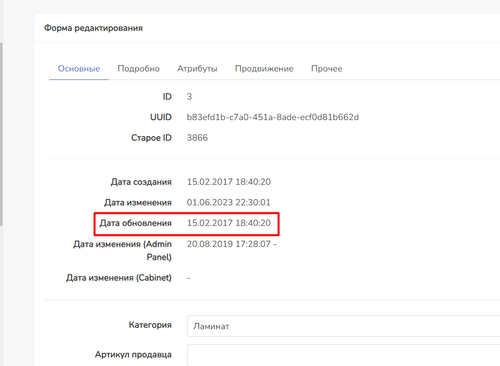The image size is (500, 366).
Task: Click the Артикул продавца input field
Action: [x=343, y=355]
